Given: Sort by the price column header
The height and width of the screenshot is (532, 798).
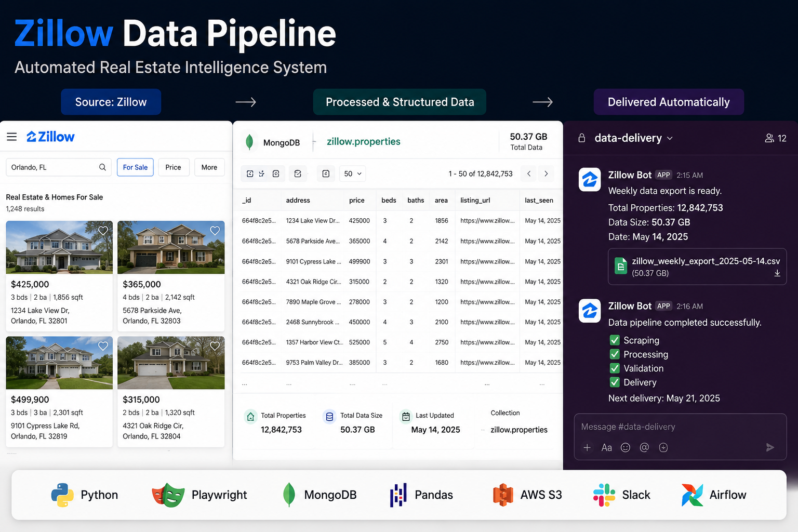Looking at the screenshot, I should [x=356, y=201].
